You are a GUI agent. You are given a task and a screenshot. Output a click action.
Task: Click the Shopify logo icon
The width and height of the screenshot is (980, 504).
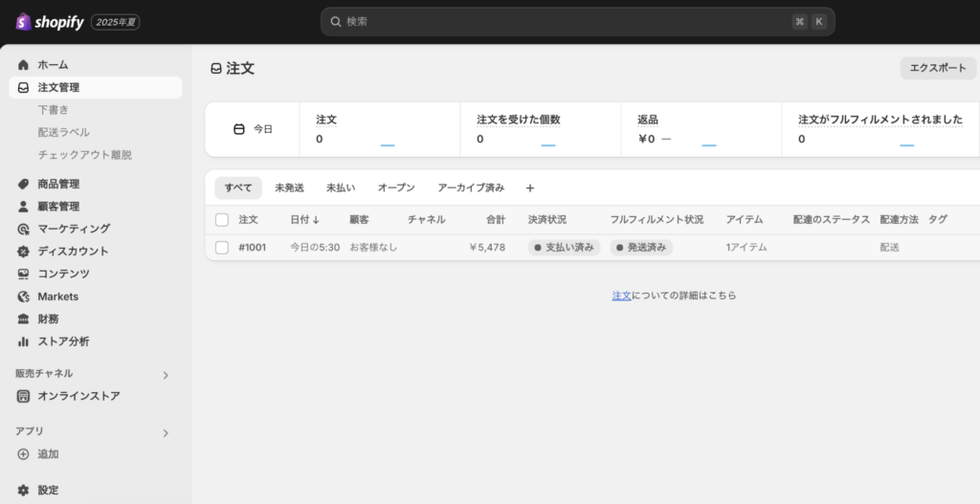tap(23, 22)
